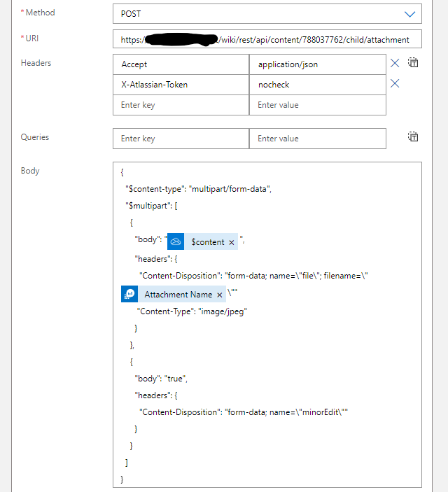This screenshot has height=492, width=448.
Task: Click the empty header Enter key field
Action: (181, 105)
